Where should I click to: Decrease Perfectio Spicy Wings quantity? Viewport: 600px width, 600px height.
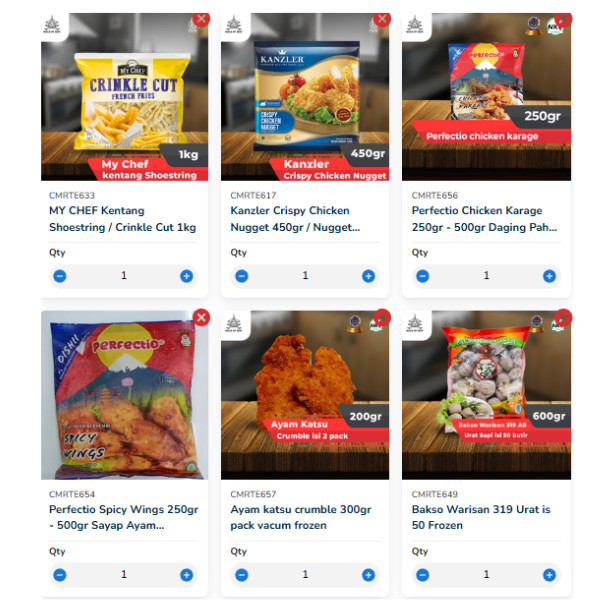[60, 574]
